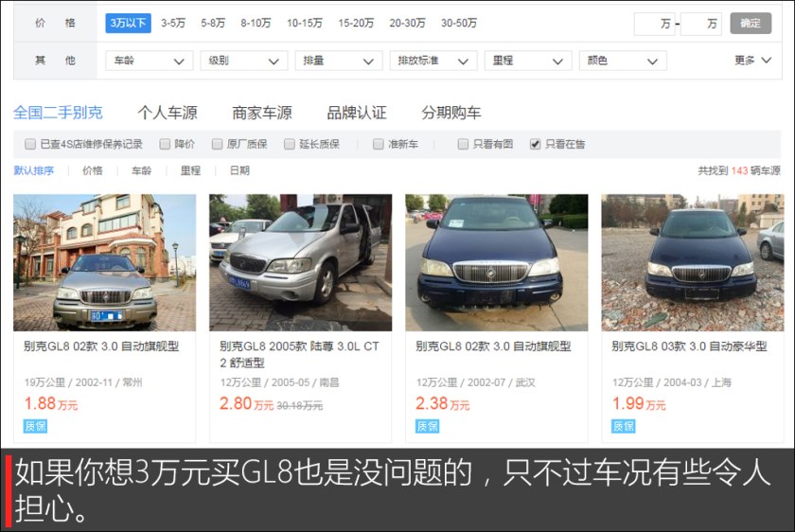Open the 车龄 dropdown
The image size is (795, 532).
pos(150,61)
